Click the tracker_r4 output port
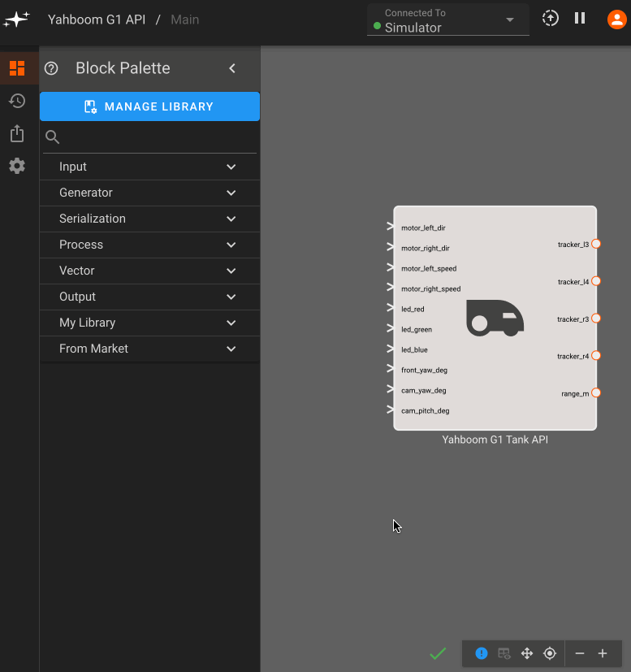The image size is (631, 672). pyautogui.click(x=596, y=356)
